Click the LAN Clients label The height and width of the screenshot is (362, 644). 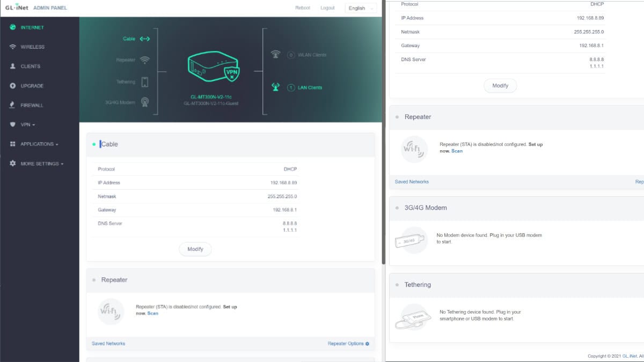tap(310, 87)
